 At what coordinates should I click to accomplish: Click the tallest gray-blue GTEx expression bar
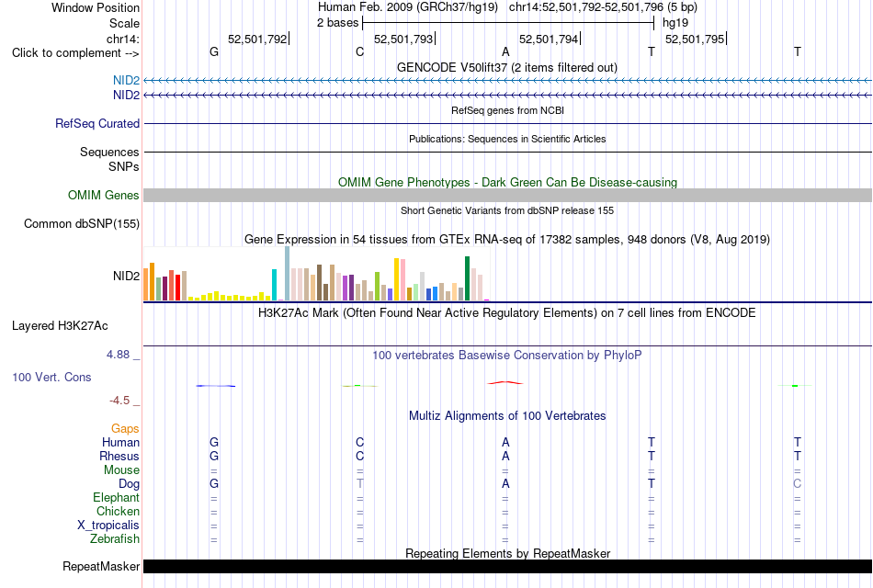[288, 274]
